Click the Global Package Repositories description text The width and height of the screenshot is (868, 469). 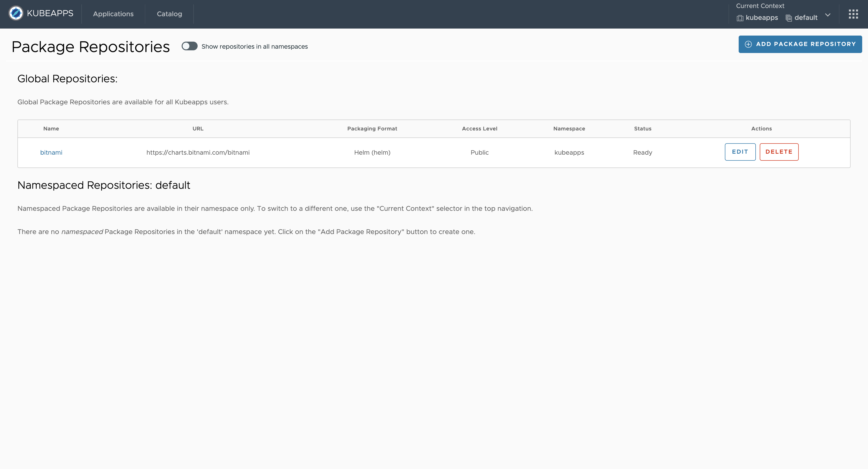pos(123,102)
